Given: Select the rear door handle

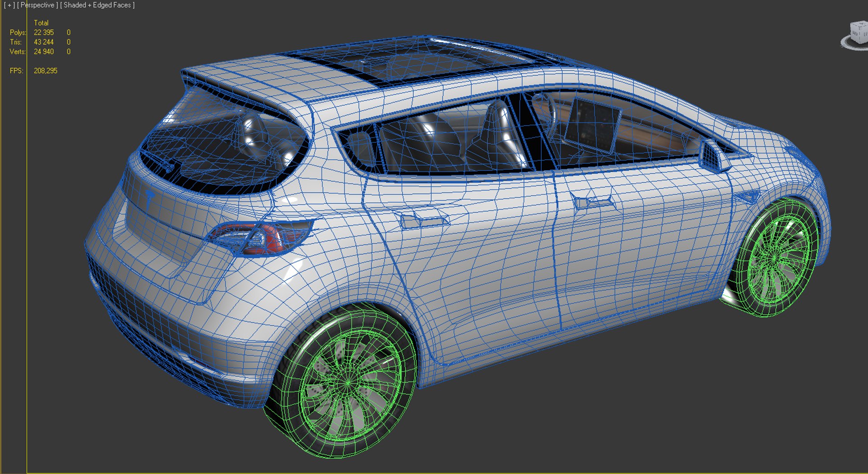Looking at the screenshot, I should (424, 221).
